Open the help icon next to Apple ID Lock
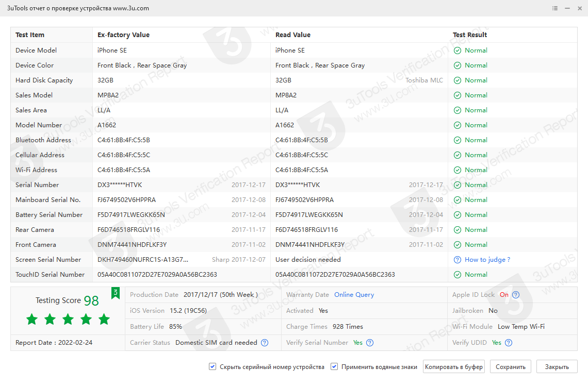Viewport: 588px width, 386px height. click(516, 295)
